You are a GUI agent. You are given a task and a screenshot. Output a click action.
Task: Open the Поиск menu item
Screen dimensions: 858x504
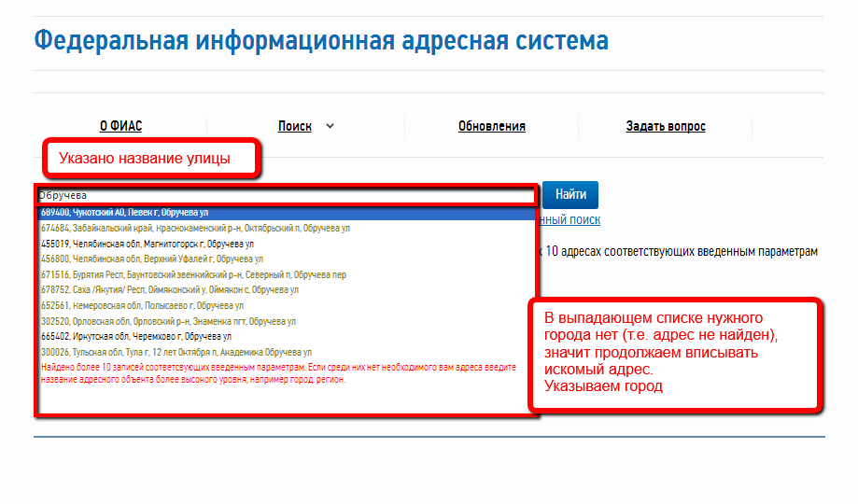point(294,126)
